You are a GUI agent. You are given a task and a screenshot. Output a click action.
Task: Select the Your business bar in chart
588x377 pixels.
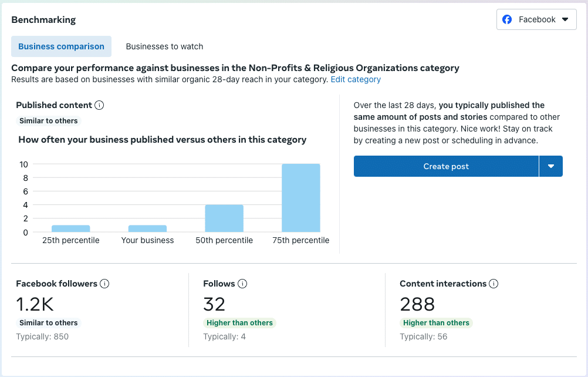[147, 228]
